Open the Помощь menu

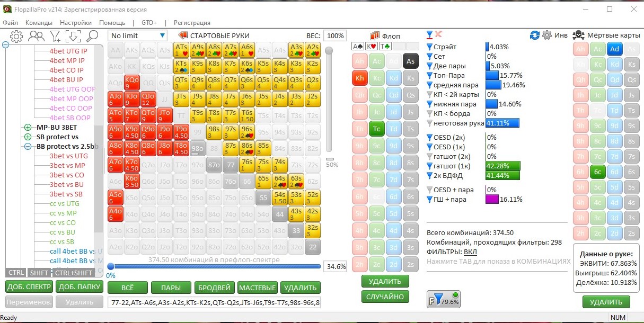pyautogui.click(x=112, y=23)
